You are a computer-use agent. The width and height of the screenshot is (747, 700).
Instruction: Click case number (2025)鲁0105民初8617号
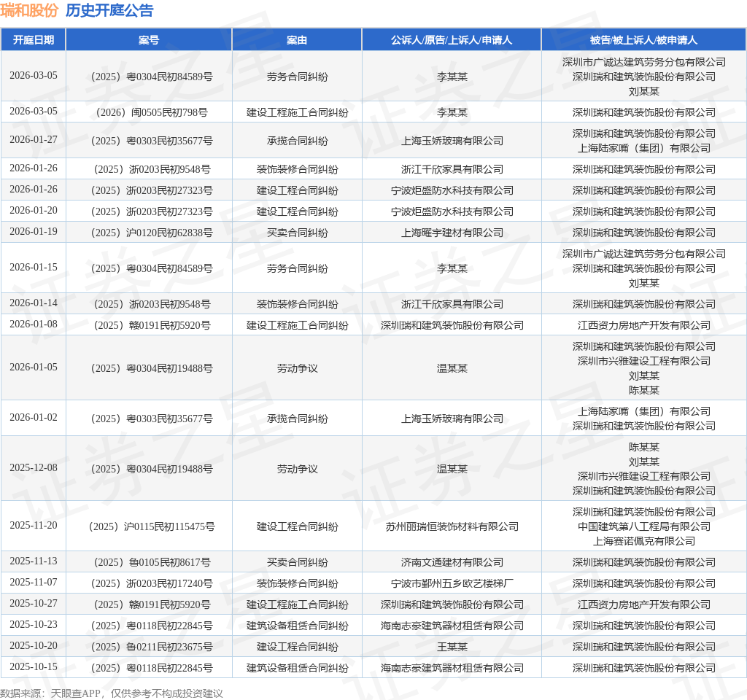(x=152, y=562)
